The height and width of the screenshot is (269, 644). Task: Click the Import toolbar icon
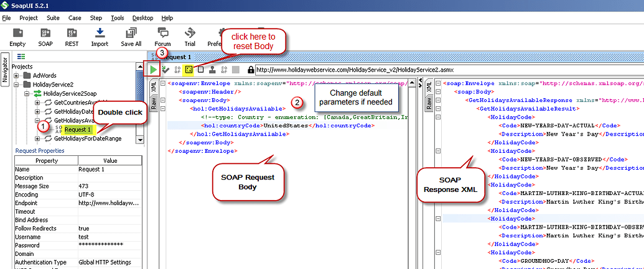100,33
